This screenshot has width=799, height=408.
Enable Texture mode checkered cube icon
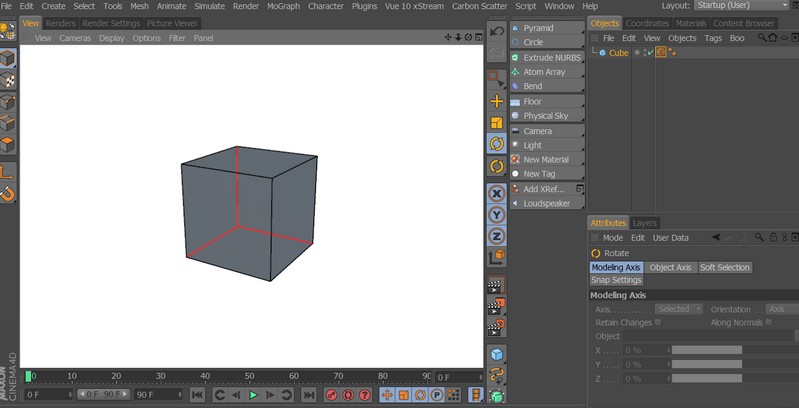8,80
